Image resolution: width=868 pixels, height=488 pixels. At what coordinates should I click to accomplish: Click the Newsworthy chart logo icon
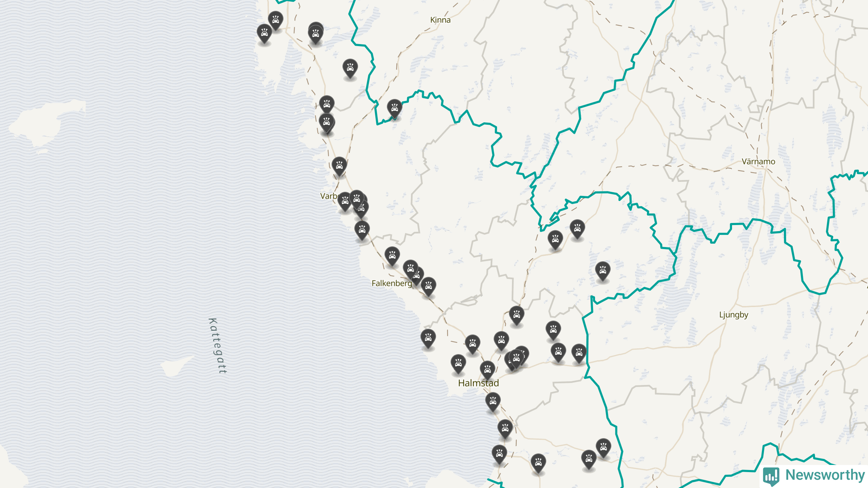(771, 476)
